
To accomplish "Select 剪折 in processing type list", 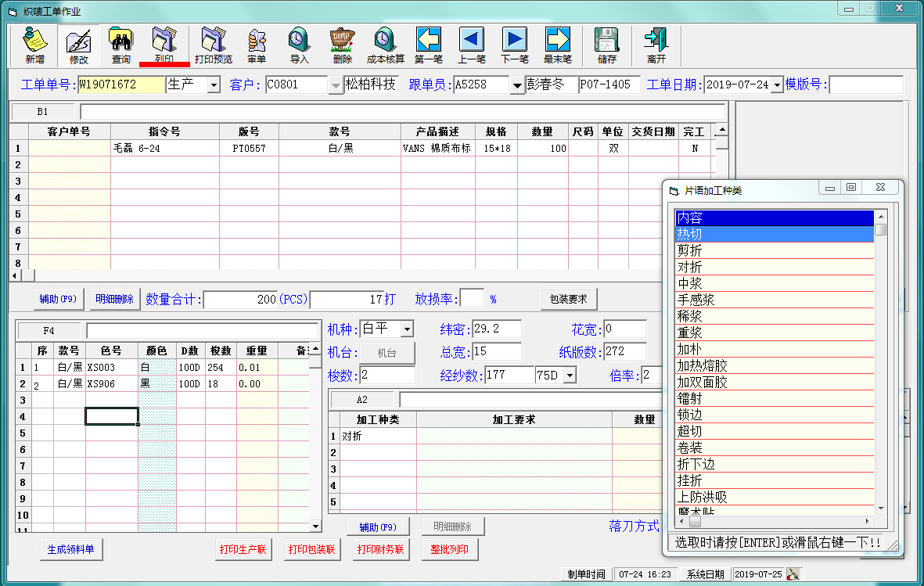I will coord(775,250).
